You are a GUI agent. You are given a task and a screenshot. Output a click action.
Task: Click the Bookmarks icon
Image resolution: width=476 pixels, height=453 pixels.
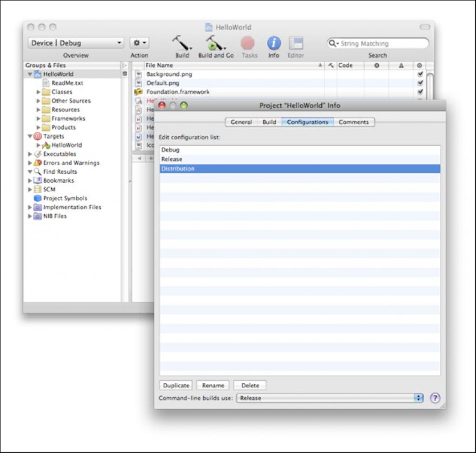pos(38,180)
